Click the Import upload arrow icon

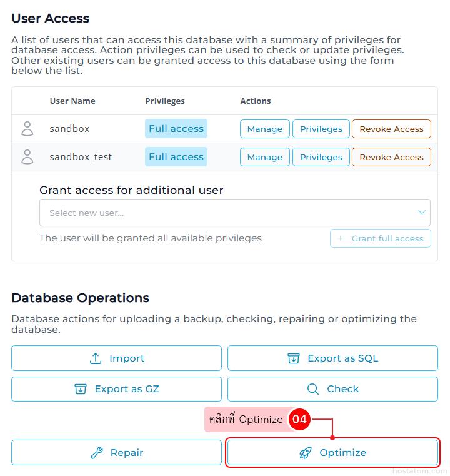click(96, 358)
